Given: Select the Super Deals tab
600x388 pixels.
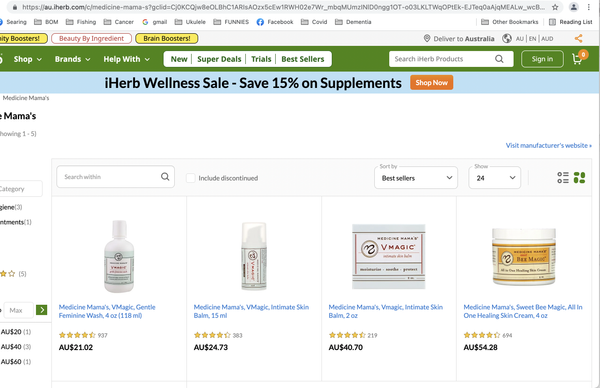Looking at the screenshot, I should (219, 59).
